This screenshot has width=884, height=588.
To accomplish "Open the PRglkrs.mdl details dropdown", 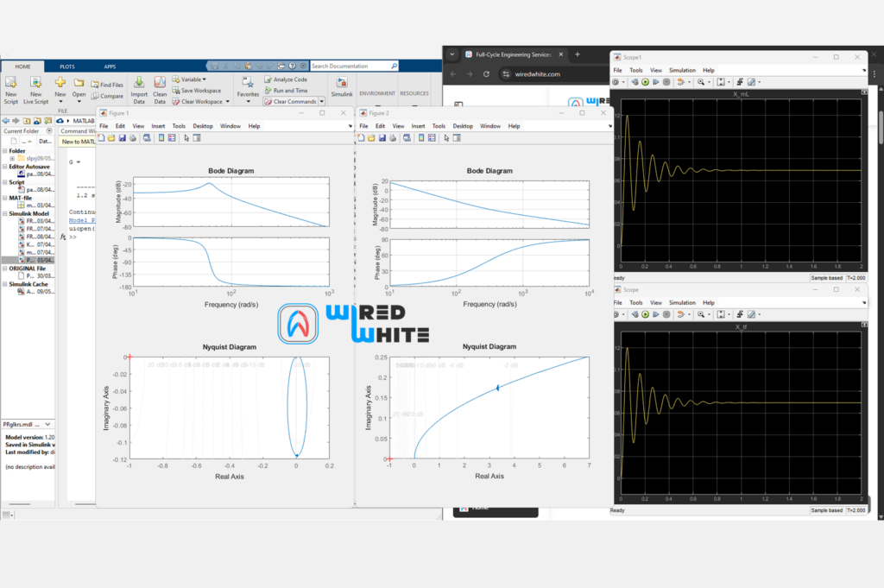I will click(x=48, y=425).
